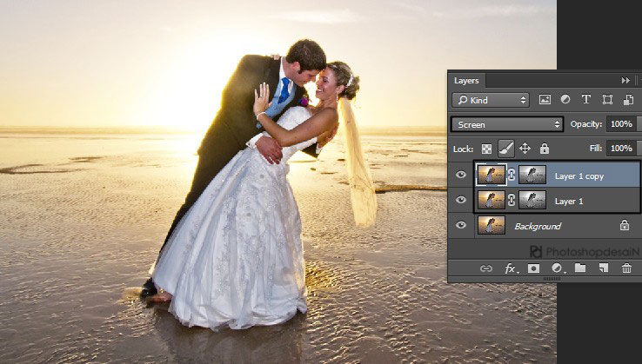
Task: Collapse the panel with double-arrow icon
Action: 625,80
